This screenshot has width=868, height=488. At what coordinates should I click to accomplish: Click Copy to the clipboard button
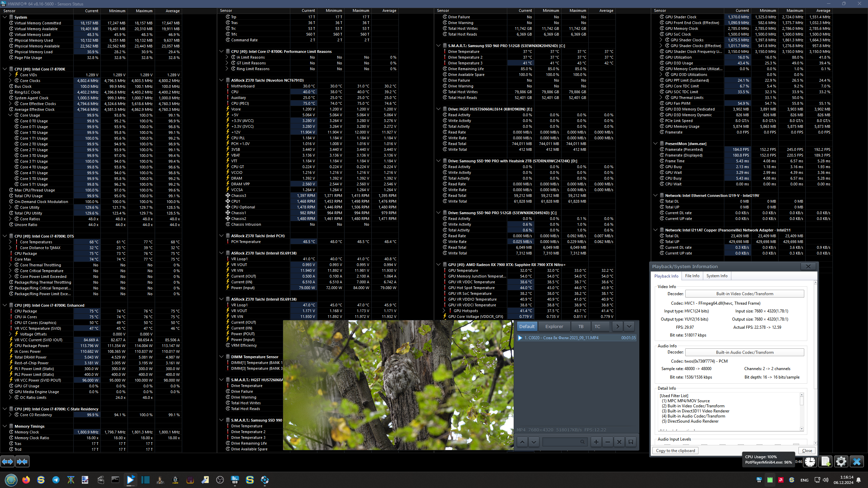675,451
